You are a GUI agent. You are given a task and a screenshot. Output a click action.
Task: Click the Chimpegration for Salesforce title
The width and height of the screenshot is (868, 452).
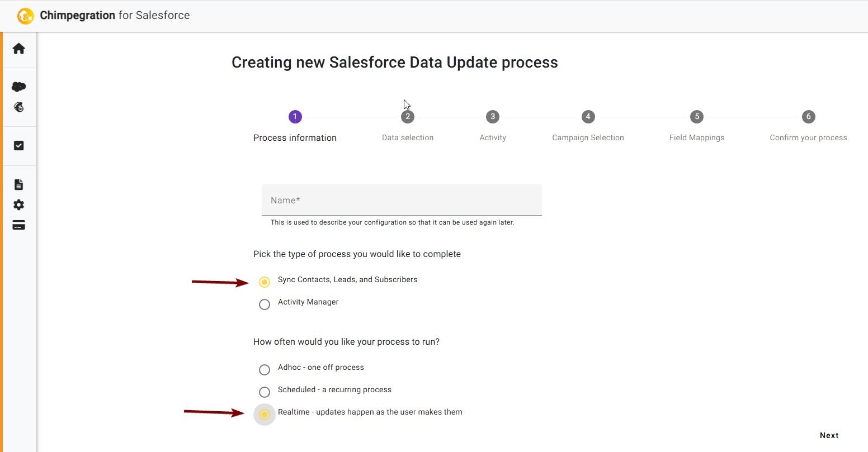pos(115,16)
